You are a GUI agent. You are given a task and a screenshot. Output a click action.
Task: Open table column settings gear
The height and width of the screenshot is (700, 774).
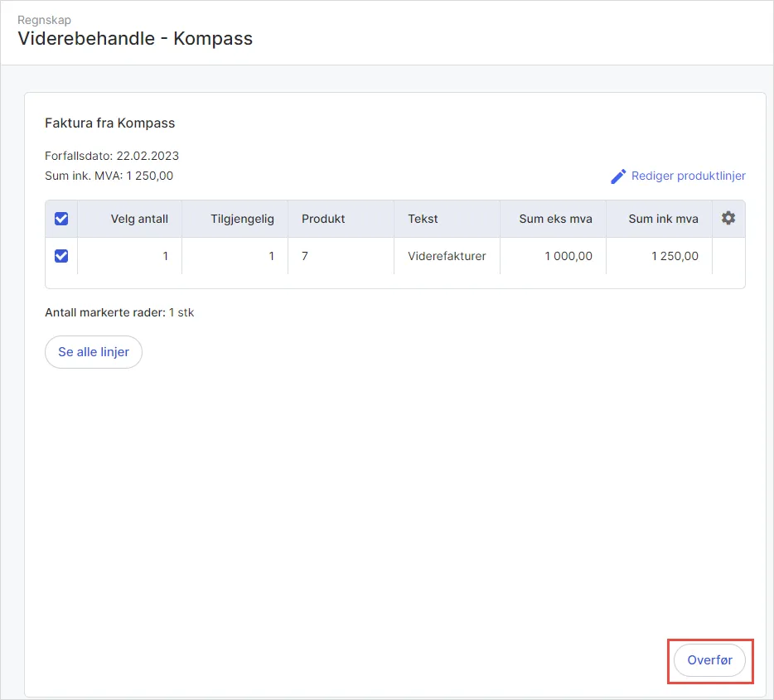pyautogui.click(x=728, y=219)
